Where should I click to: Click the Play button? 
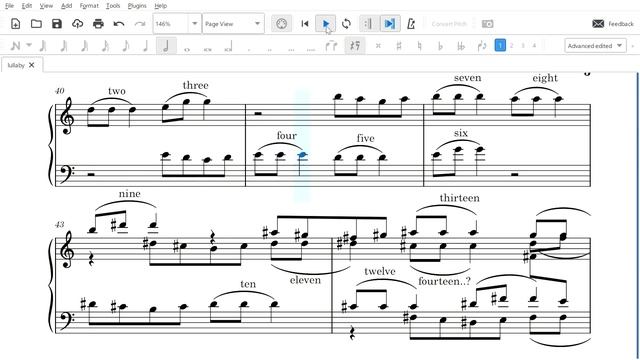[x=325, y=24]
